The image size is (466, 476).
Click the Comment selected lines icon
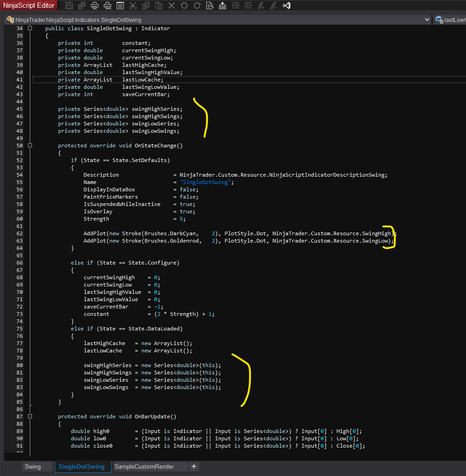[261, 6]
